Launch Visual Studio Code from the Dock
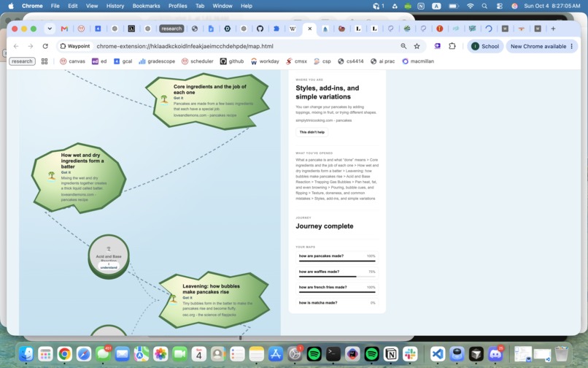The image size is (588, 368). click(438, 353)
